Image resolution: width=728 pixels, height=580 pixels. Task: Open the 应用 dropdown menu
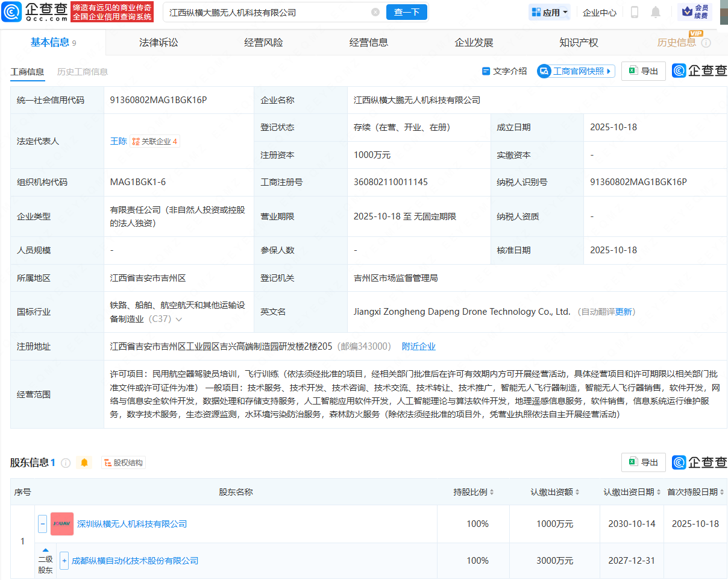tap(549, 12)
